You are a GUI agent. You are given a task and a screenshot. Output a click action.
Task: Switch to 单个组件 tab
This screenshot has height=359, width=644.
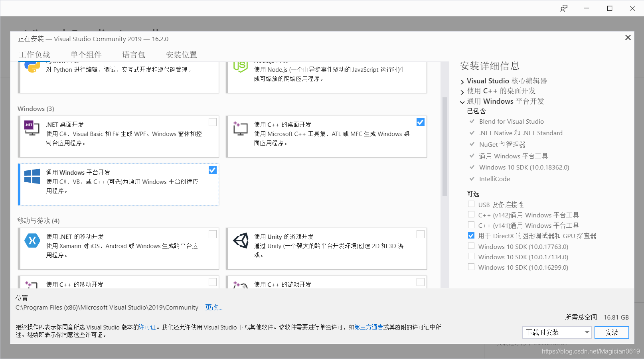tap(86, 55)
